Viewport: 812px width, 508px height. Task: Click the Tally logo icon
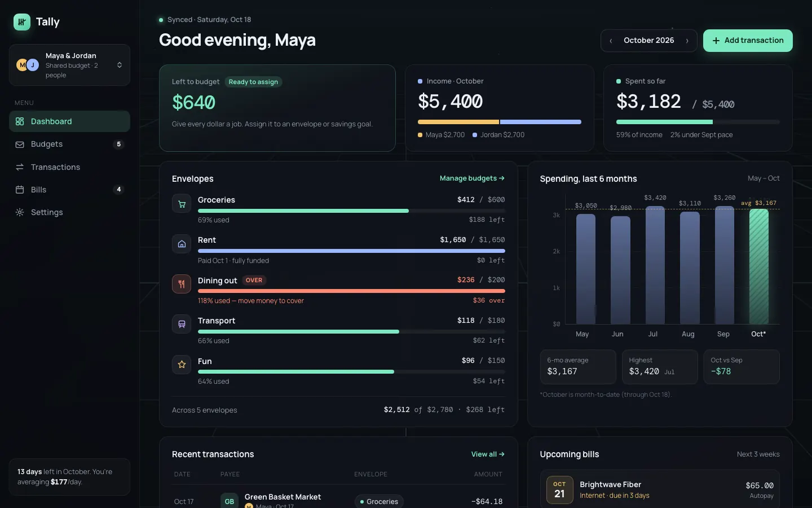pyautogui.click(x=22, y=22)
